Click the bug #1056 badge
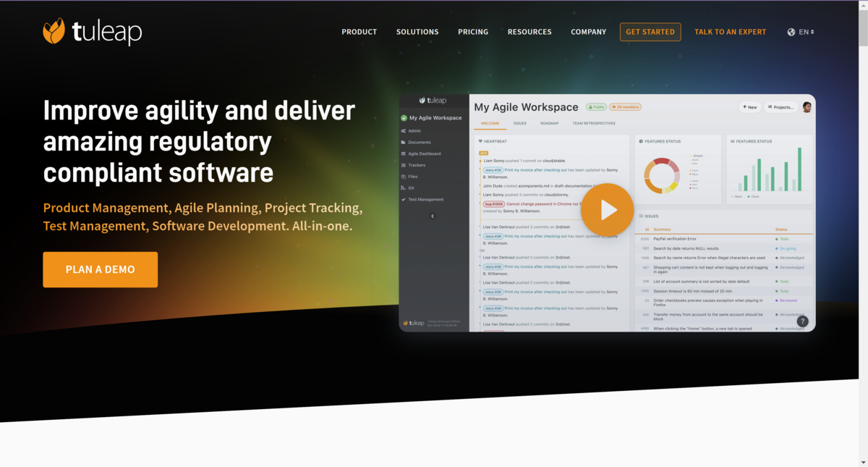This screenshot has height=467, width=868. click(494, 204)
